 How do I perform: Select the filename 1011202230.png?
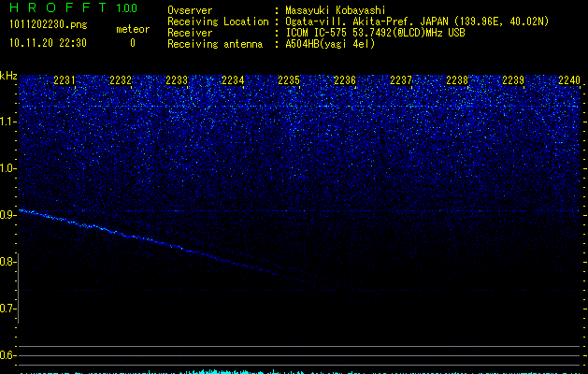coord(49,25)
